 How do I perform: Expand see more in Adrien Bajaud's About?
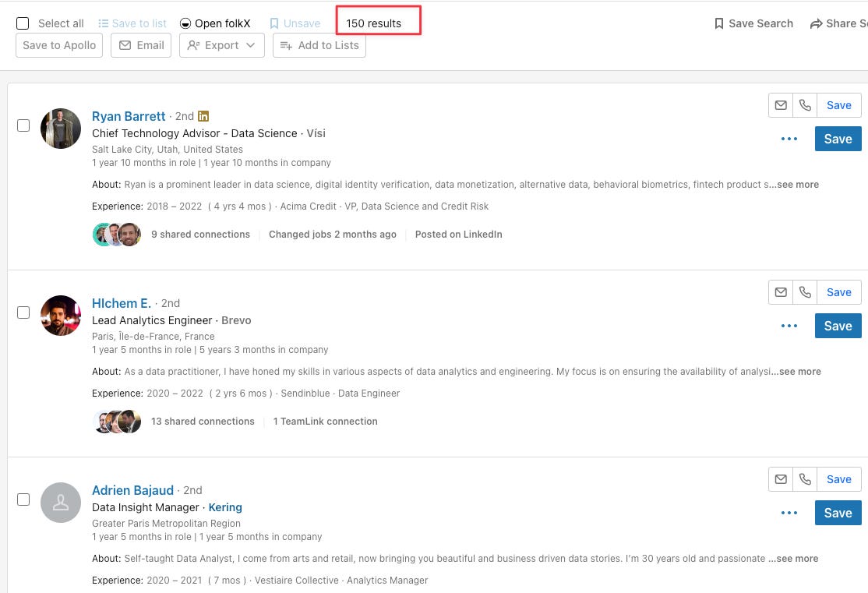pos(797,559)
